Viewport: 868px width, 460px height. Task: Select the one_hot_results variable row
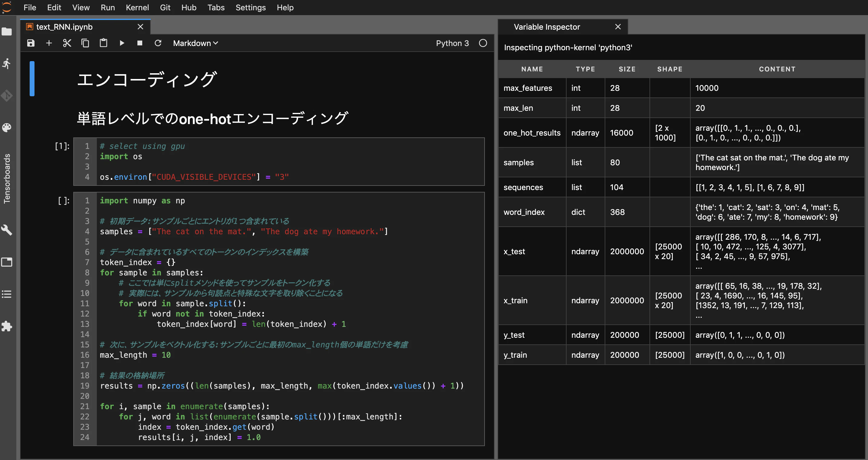(681, 133)
